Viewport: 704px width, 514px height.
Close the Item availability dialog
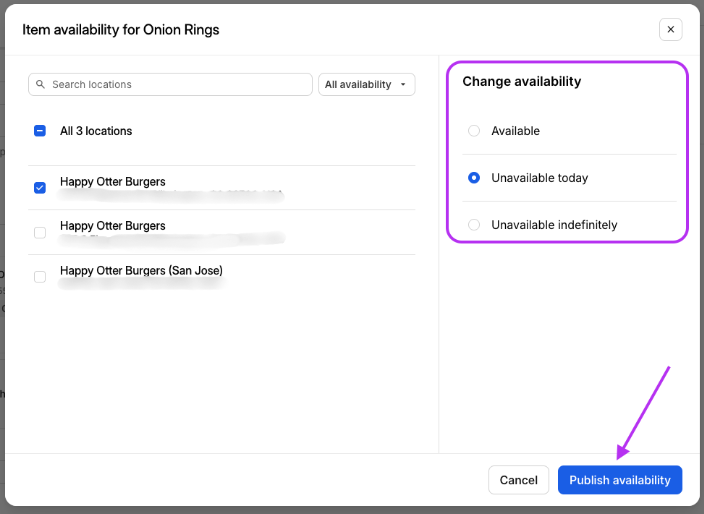pyautogui.click(x=670, y=30)
